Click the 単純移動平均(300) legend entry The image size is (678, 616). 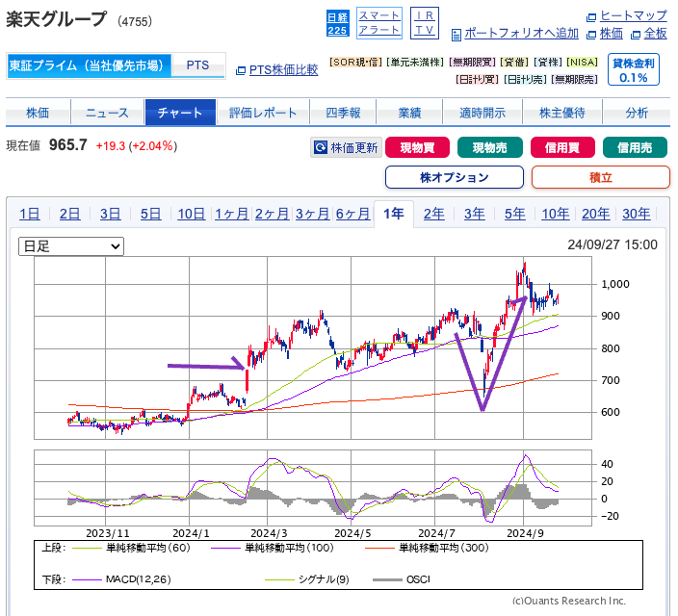tap(428, 548)
